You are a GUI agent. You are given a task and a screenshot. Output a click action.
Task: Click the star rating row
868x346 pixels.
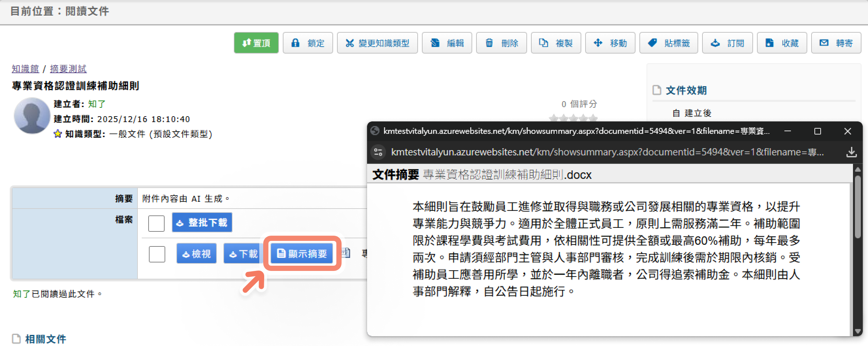coord(573,118)
